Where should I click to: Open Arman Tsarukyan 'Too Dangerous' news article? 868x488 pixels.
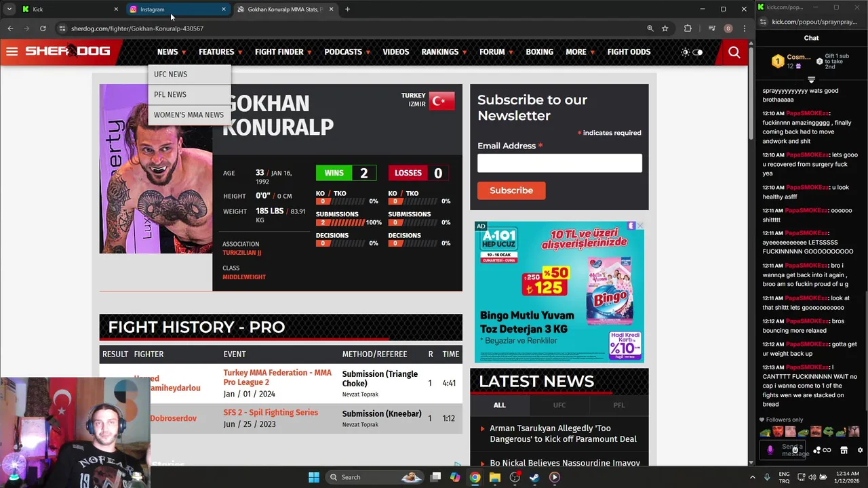point(563,434)
